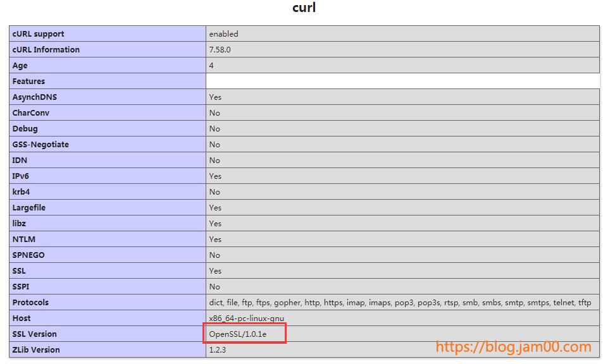Click the enabled value cell
This screenshot has height=364, width=603.
[x=222, y=33]
